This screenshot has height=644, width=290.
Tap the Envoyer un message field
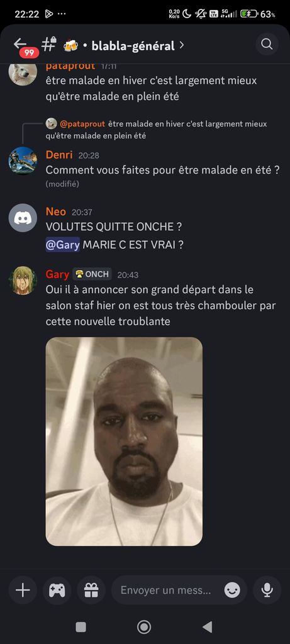(x=179, y=590)
